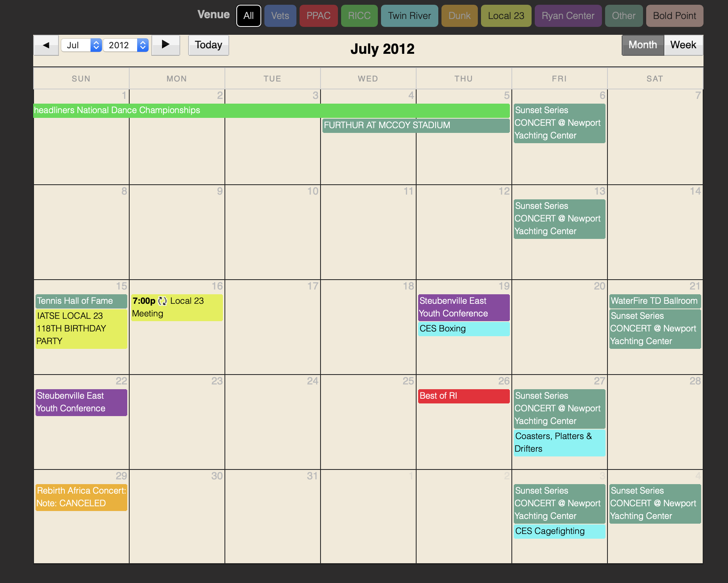This screenshot has height=583, width=728.
Task: Filter venues by All
Action: 249,16
